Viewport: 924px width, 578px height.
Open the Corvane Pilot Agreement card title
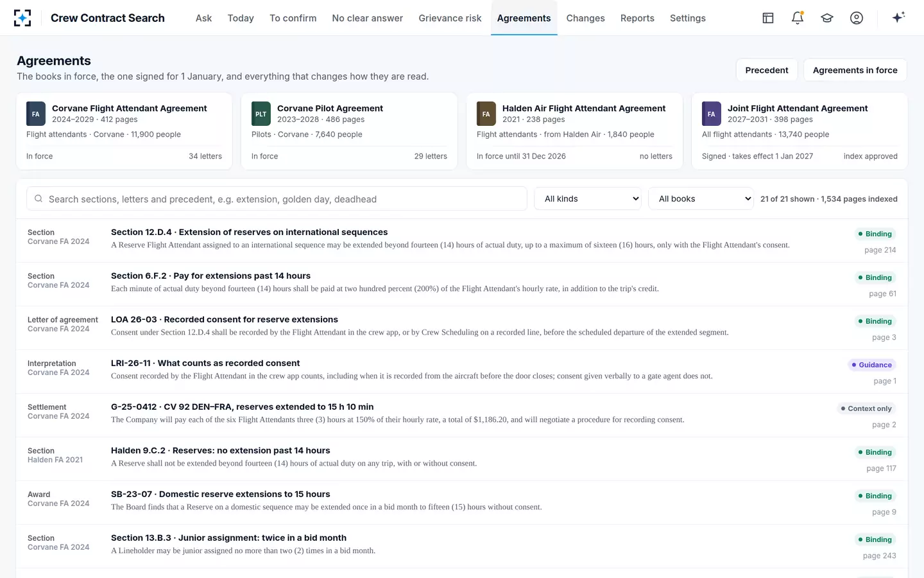point(330,109)
